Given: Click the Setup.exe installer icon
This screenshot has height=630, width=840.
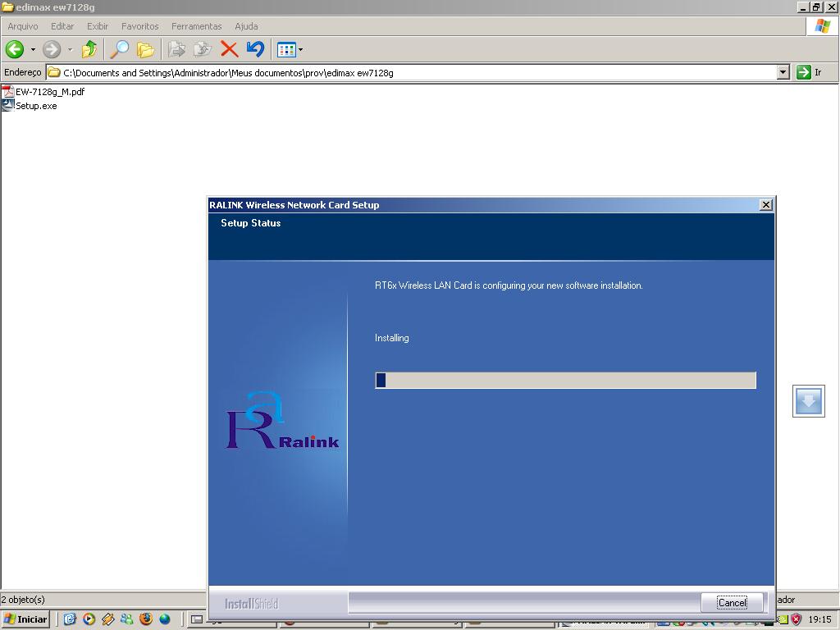Looking at the screenshot, I should 7,106.
